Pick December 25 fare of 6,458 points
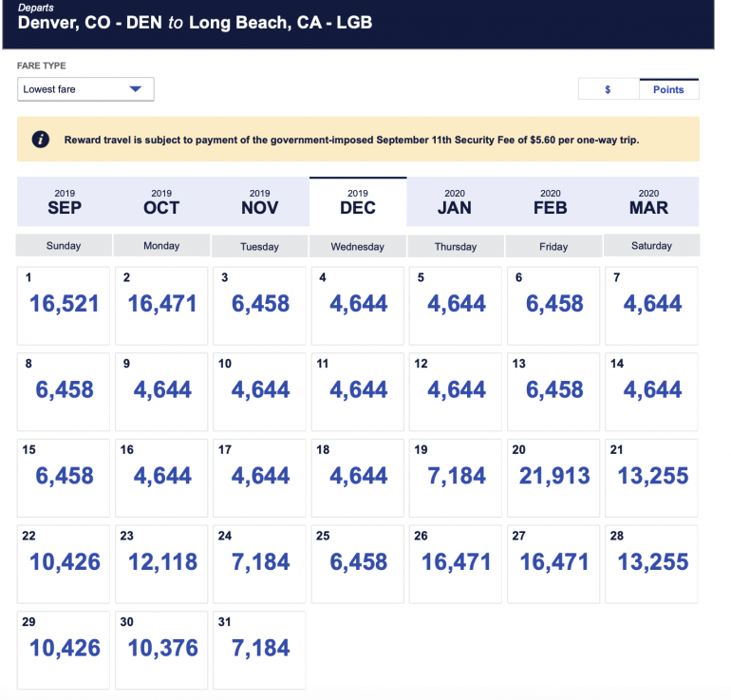Image resolution: width=731 pixels, height=700 pixels. 358,563
